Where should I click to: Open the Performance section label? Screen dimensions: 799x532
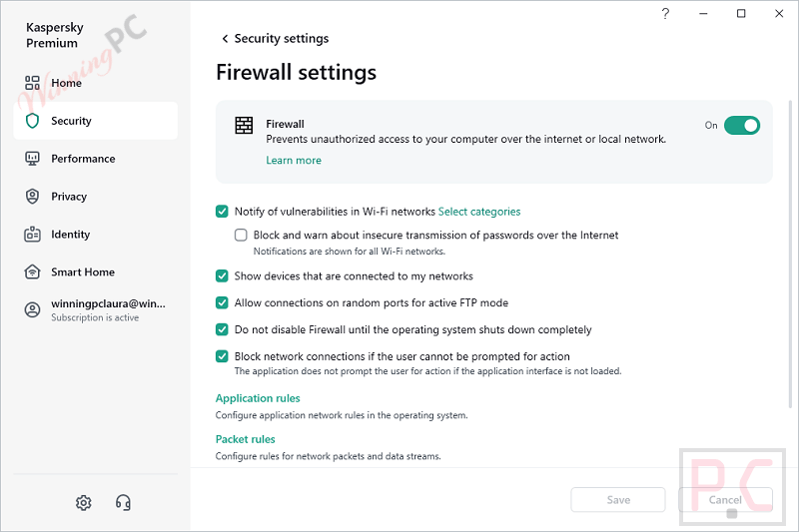(83, 159)
